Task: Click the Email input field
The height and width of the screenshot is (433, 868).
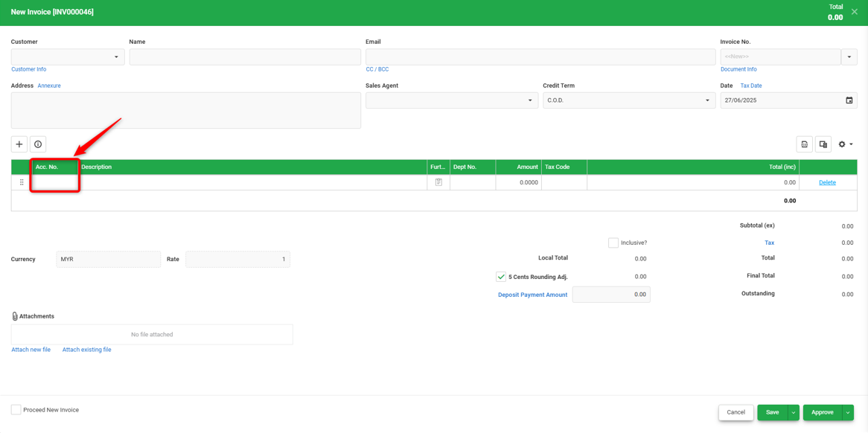Action: coord(540,57)
